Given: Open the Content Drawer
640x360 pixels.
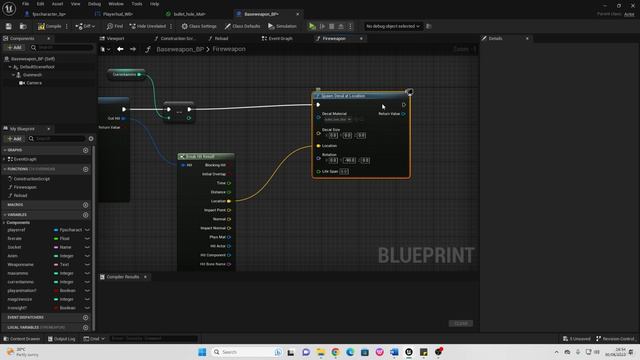Looking at the screenshot, I should tap(22, 339).
